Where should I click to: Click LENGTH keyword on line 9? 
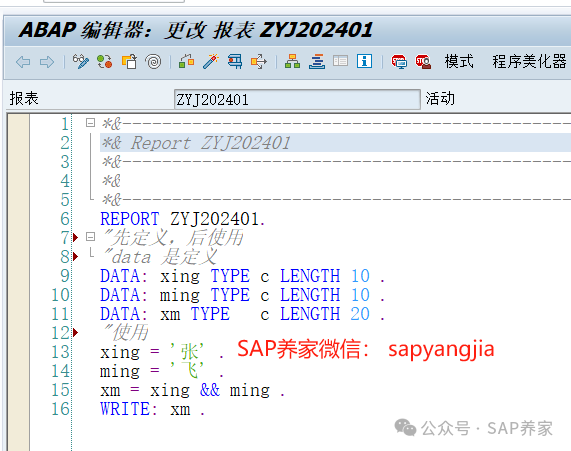(310, 276)
